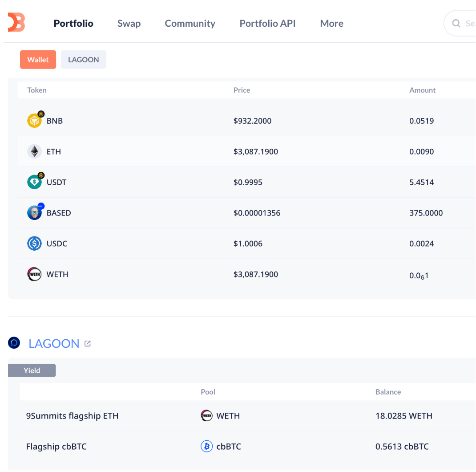Click the Price column header

pos(242,90)
